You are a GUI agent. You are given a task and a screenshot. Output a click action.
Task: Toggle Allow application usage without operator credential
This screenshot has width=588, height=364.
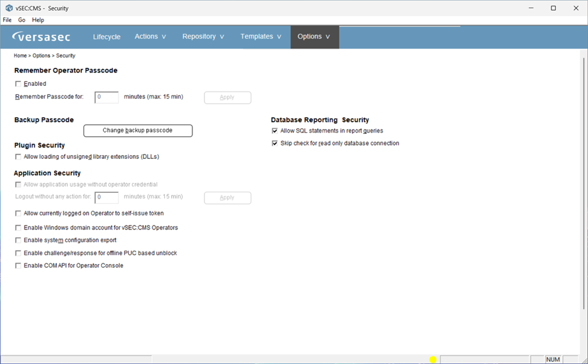(x=18, y=185)
